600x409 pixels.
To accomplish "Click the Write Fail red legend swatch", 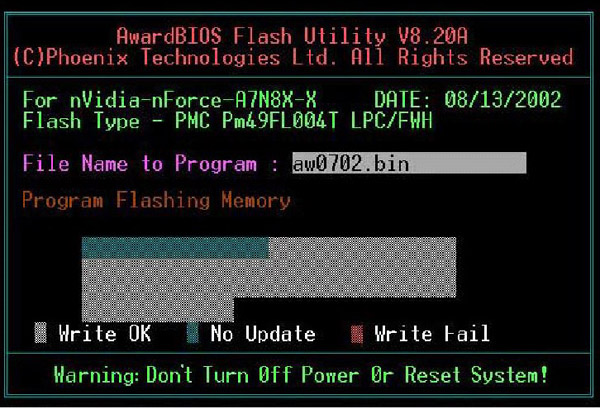I will pyautogui.click(x=357, y=334).
